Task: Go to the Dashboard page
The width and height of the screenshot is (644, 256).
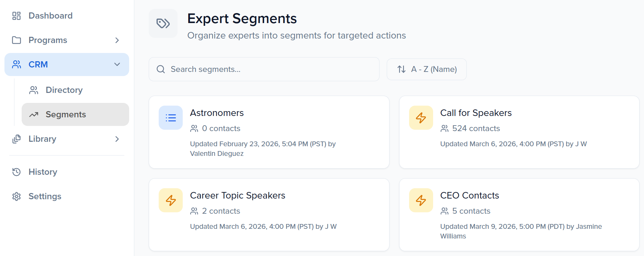Action: 50,16
